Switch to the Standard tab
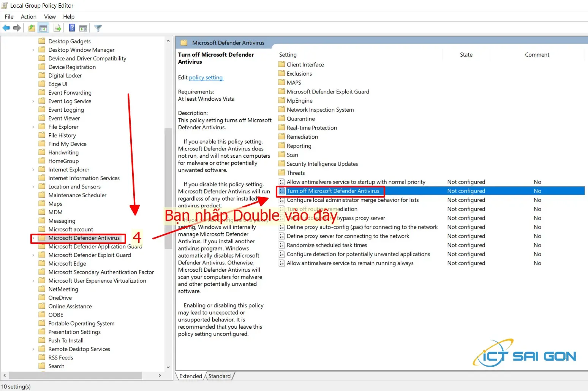Screen dimensions: 588x391 pos(220,376)
